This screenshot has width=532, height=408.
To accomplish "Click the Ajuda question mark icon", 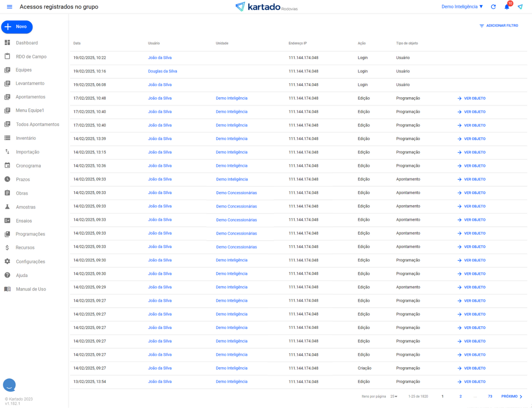I will click(7, 275).
